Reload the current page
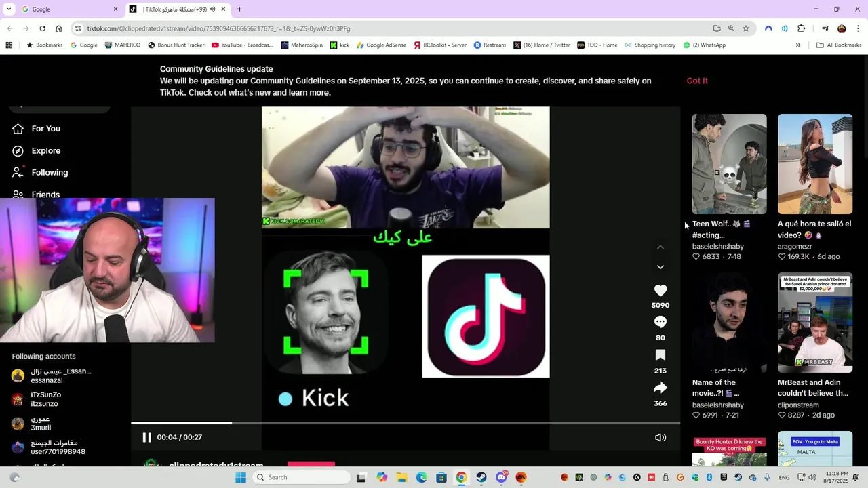The height and width of the screenshot is (488, 868). point(42,28)
